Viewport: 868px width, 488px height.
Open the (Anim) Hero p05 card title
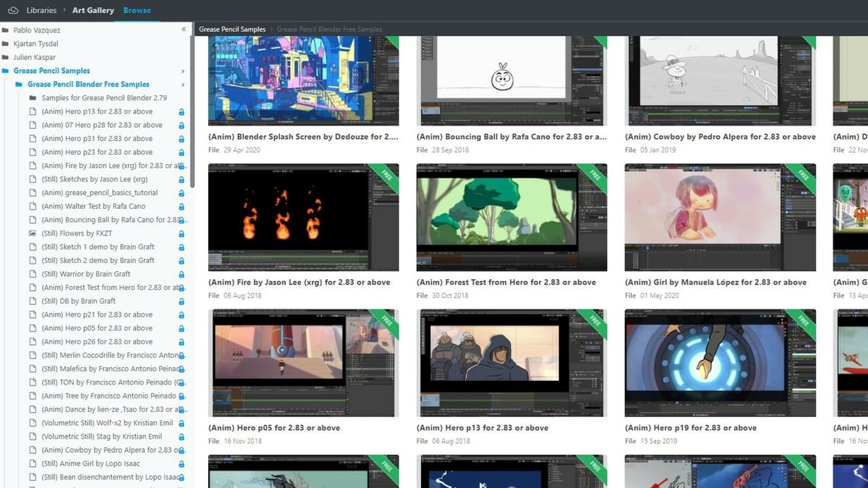click(x=274, y=428)
